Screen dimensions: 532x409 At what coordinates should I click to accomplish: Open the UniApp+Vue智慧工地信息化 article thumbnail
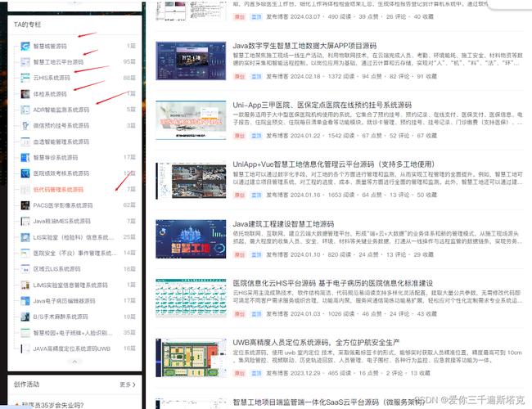pos(191,181)
